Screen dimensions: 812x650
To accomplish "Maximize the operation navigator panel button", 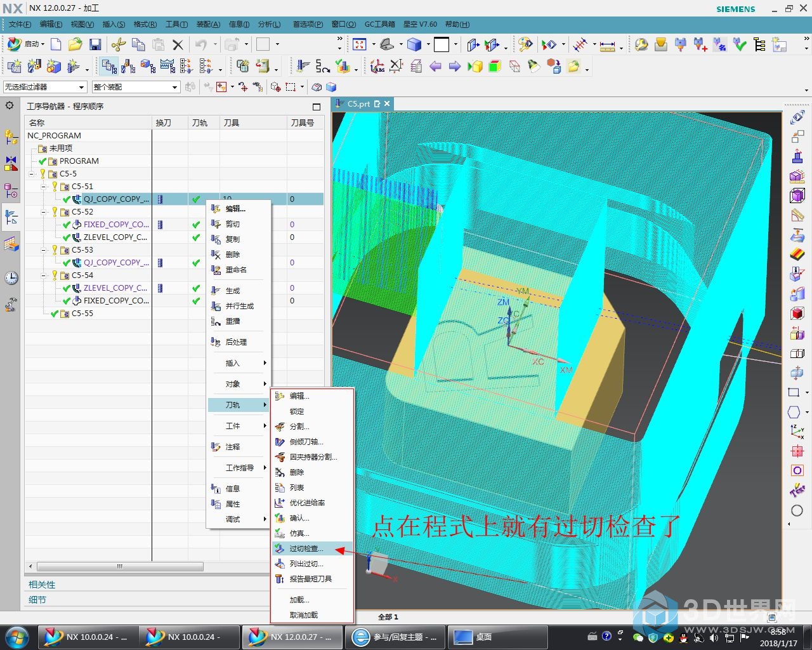I will 317,107.
